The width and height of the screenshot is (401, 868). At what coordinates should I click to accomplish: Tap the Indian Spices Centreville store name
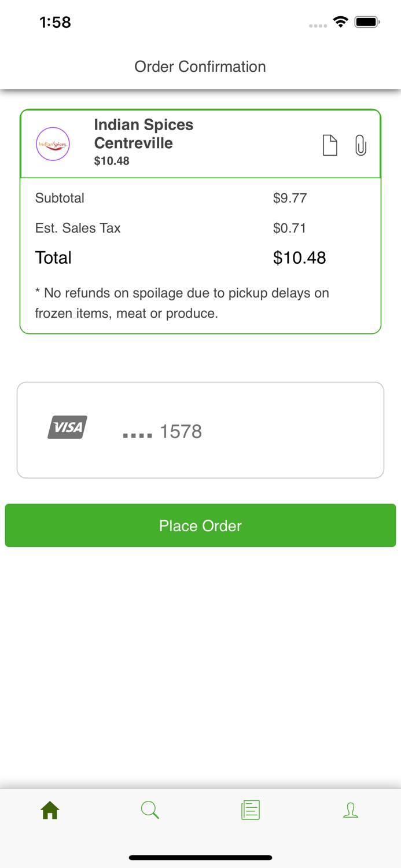(x=144, y=134)
